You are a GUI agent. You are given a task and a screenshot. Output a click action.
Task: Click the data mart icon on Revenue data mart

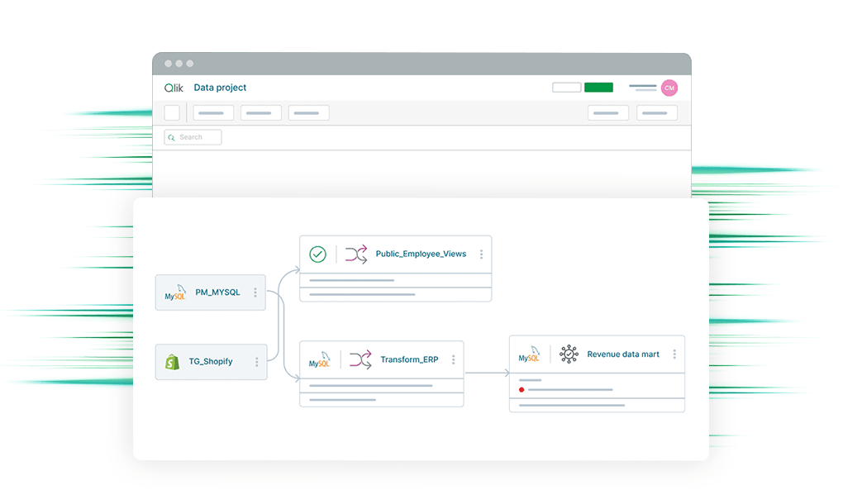(x=568, y=353)
